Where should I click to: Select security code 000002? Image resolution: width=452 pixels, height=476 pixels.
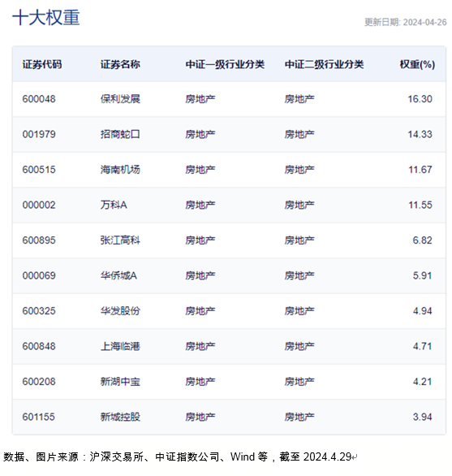click(x=39, y=205)
